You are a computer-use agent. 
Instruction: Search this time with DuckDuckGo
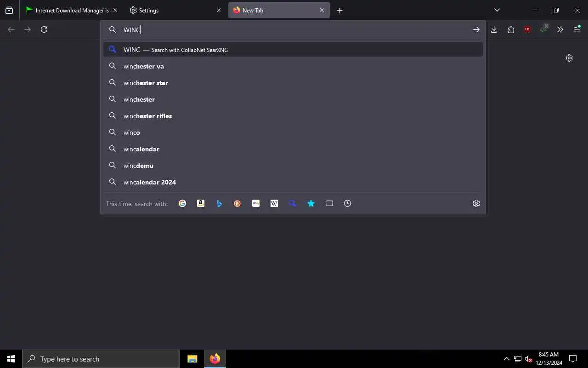[237, 203]
